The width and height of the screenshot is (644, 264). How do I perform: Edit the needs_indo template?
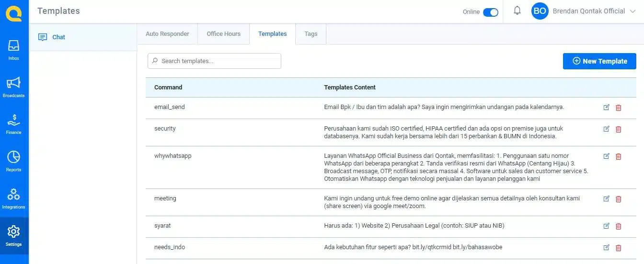(606, 248)
